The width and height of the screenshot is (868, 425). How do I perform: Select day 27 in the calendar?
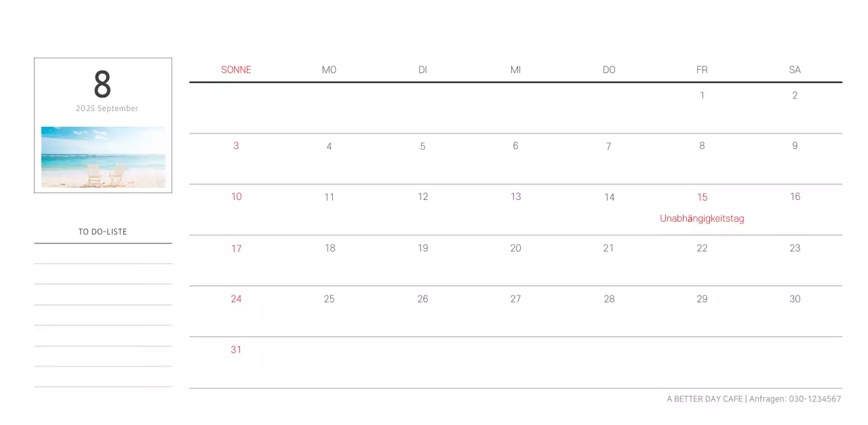(515, 299)
